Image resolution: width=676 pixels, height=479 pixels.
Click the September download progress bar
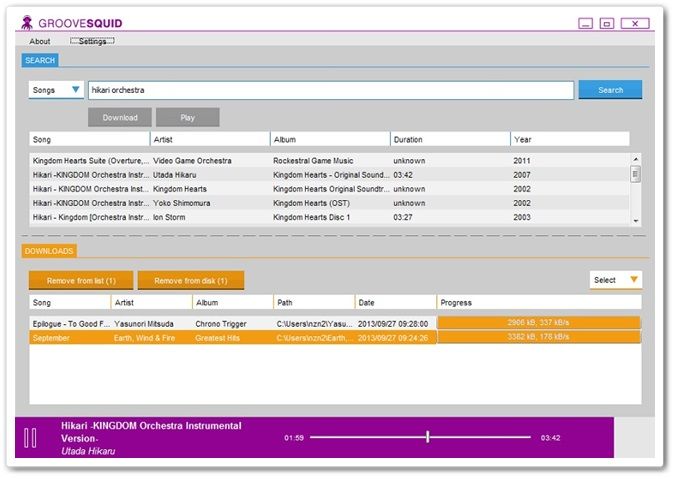[x=539, y=337]
